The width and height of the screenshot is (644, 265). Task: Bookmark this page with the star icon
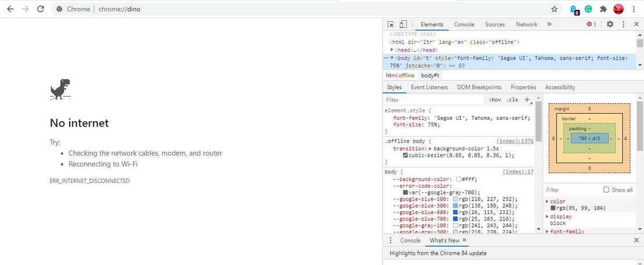tap(554, 9)
